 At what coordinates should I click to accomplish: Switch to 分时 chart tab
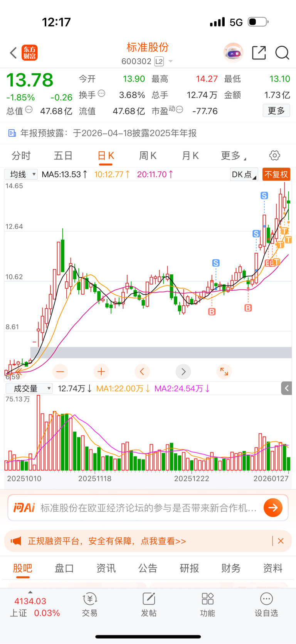click(21, 156)
